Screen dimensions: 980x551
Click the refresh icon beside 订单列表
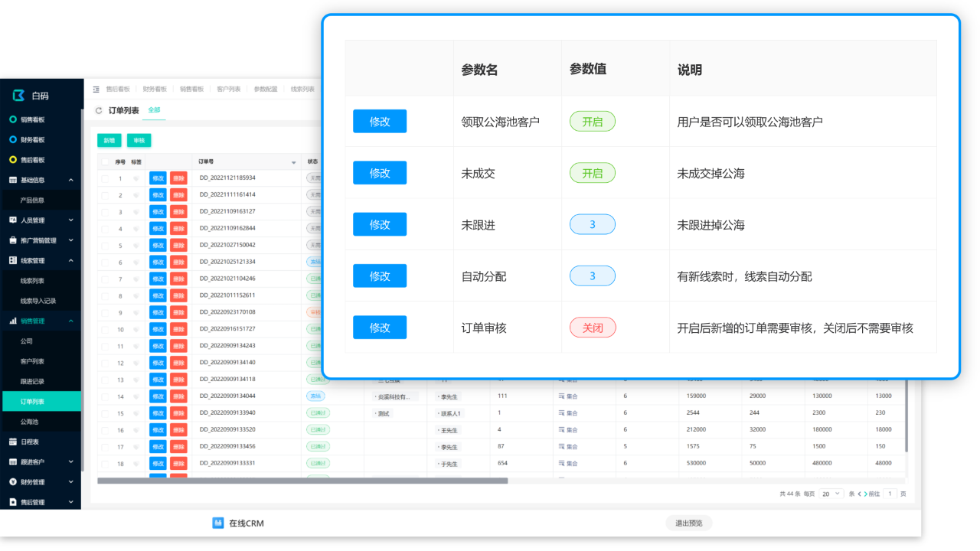[99, 111]
